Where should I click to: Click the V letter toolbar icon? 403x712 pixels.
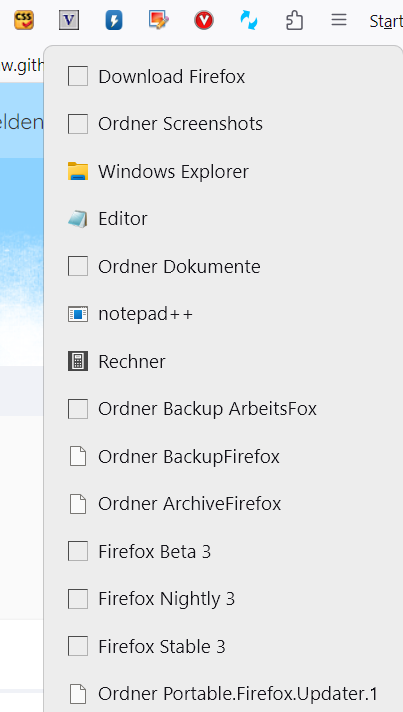[x=69, y=20]
